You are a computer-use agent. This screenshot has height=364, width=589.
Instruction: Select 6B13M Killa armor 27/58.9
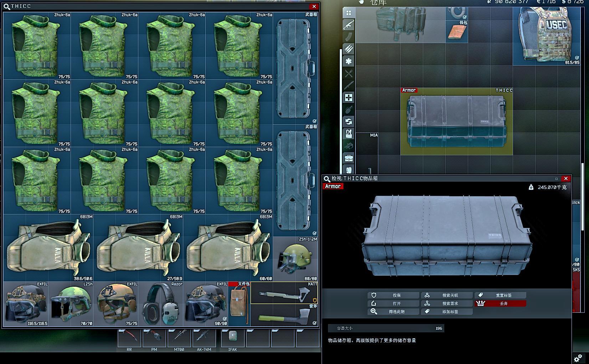point(138,248)
